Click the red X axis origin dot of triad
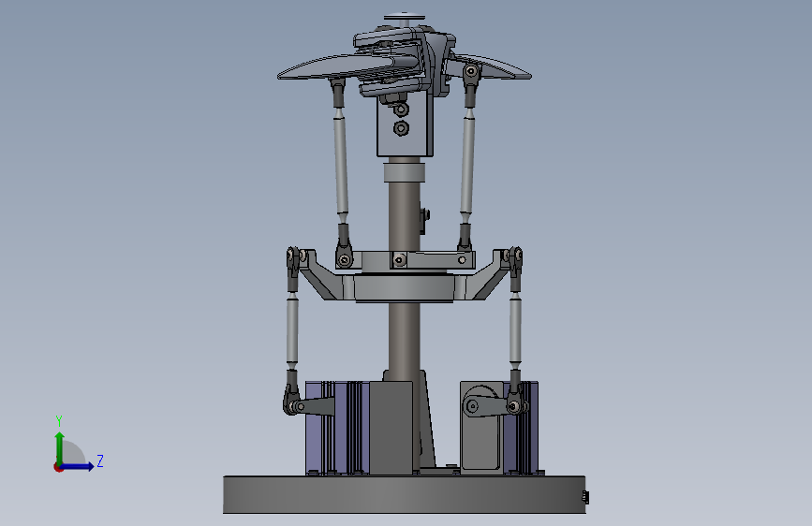 [x=58, y=467]
